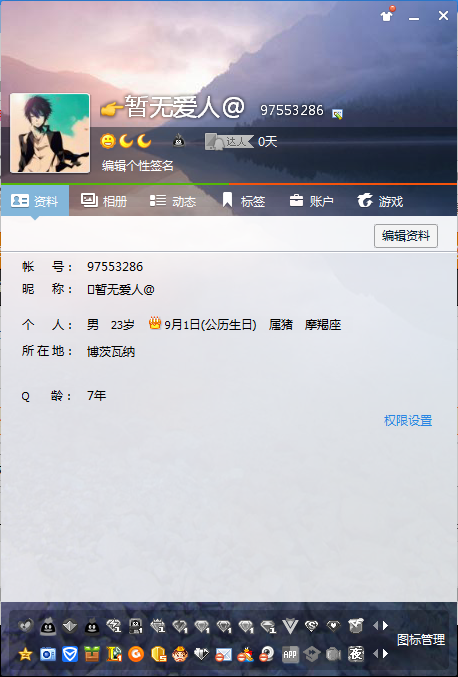Click the QQ mail envelope icon
Screen dimensions: 458x677
[x=224, y=655]
